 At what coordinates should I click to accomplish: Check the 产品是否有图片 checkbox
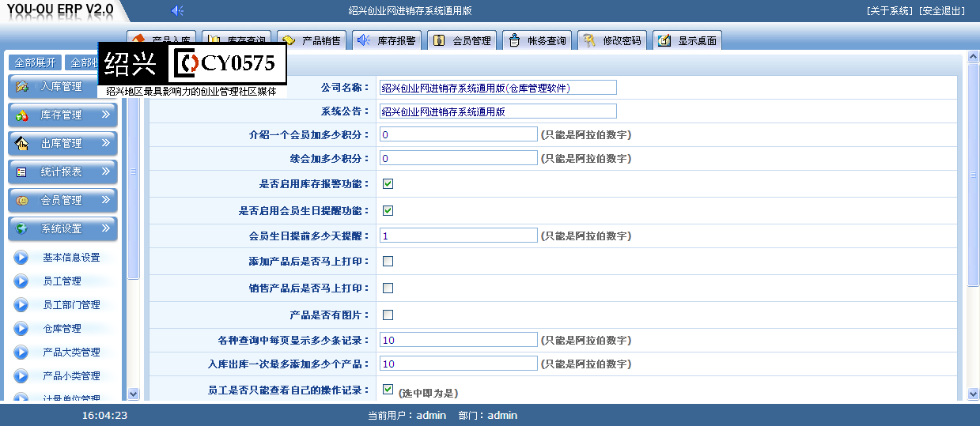tap(388, 315)
